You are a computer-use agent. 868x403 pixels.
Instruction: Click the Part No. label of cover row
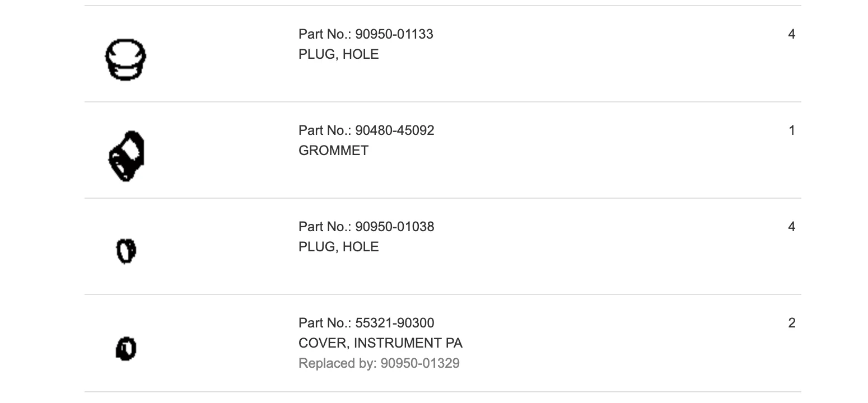[x=325, y=323]
